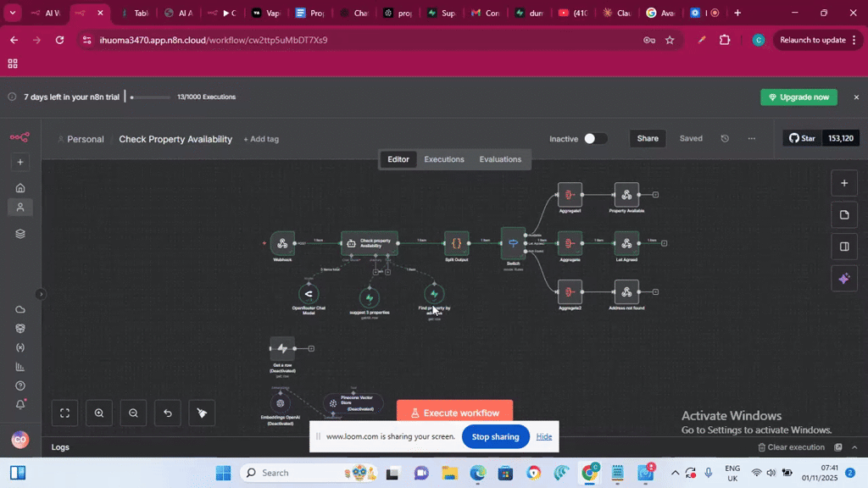Open the variables icon in sidebar

[20, 347]
